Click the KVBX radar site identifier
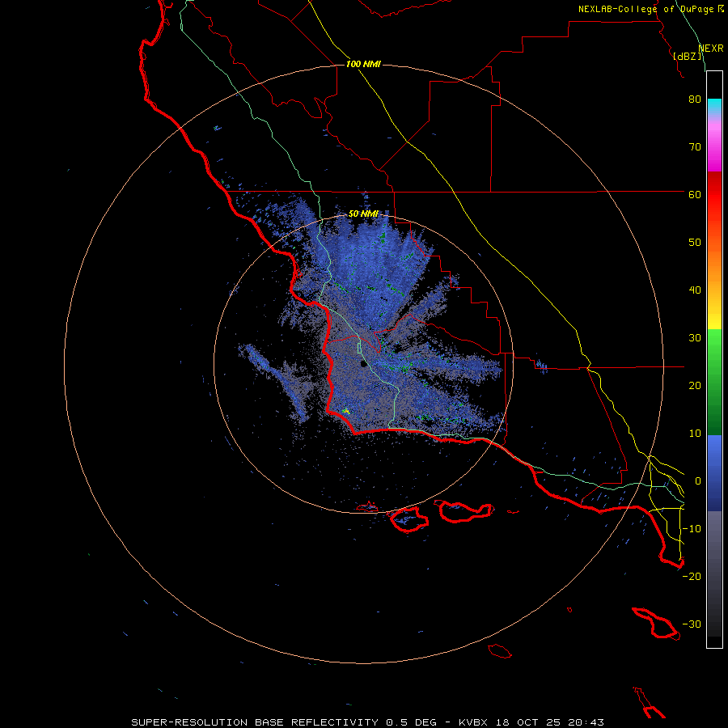 pyautogui.click(x=473, y=722)
